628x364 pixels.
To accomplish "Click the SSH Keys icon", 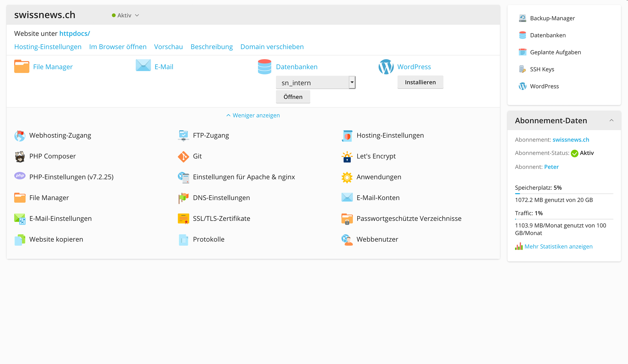I will coord(522,69).
